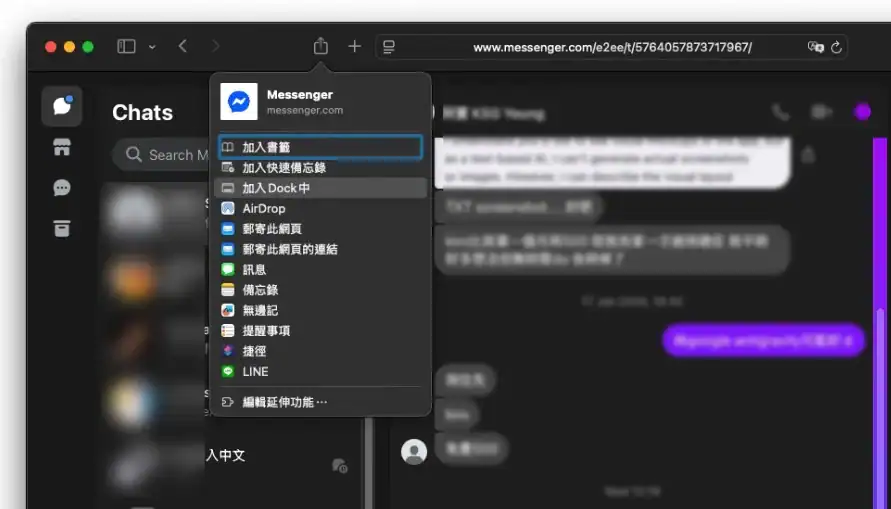Screen dimensions: 891x509
Task: Expand the sidebar tab group dropdown chevron
Action: (152, 46)
